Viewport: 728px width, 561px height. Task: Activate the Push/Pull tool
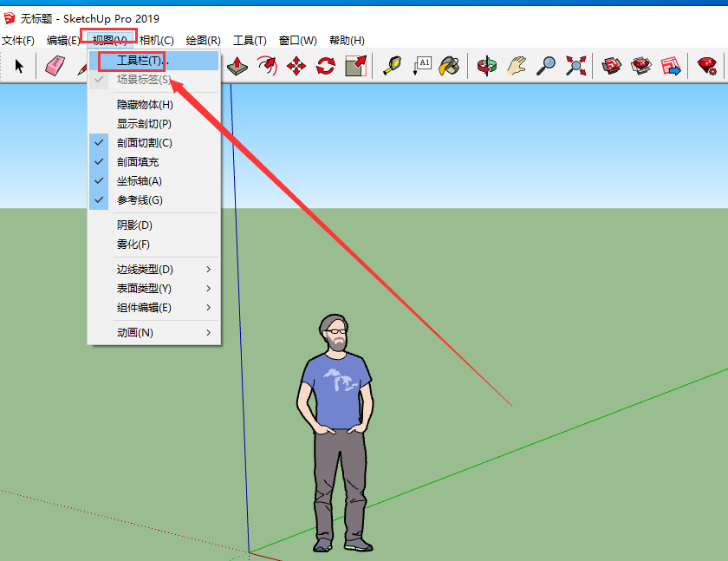[x=239, y=66]
